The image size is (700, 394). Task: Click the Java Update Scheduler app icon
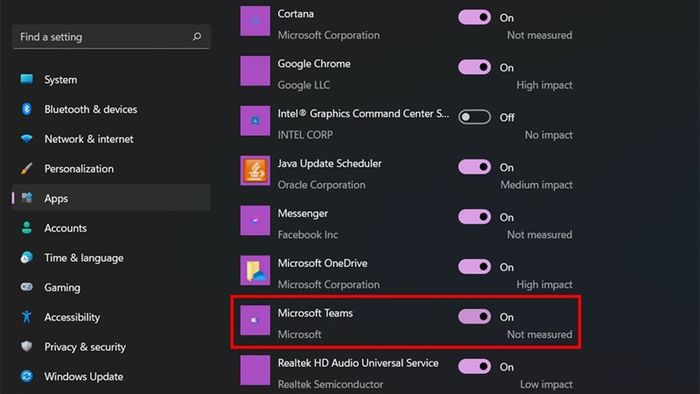(x=255, y=170)
